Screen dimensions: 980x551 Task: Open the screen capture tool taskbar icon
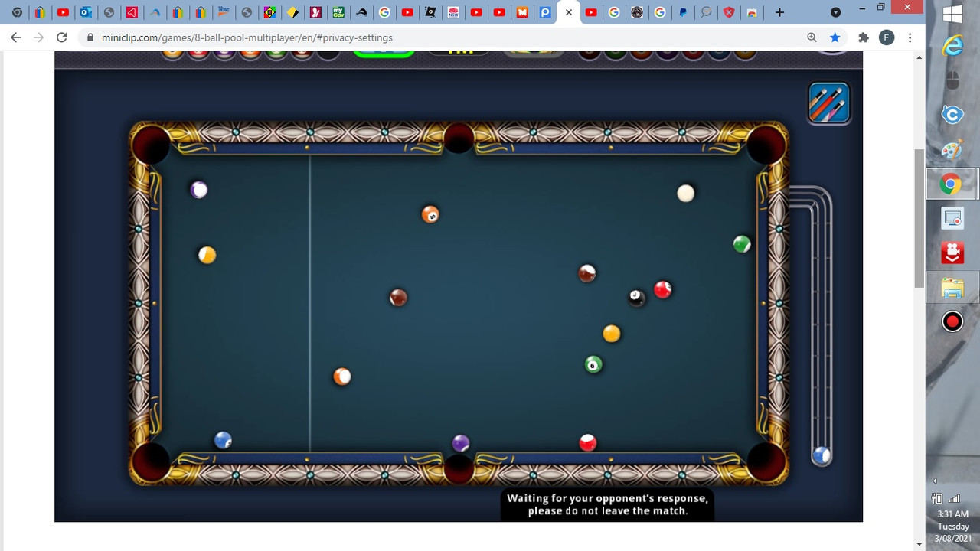(x=952, y=219)
